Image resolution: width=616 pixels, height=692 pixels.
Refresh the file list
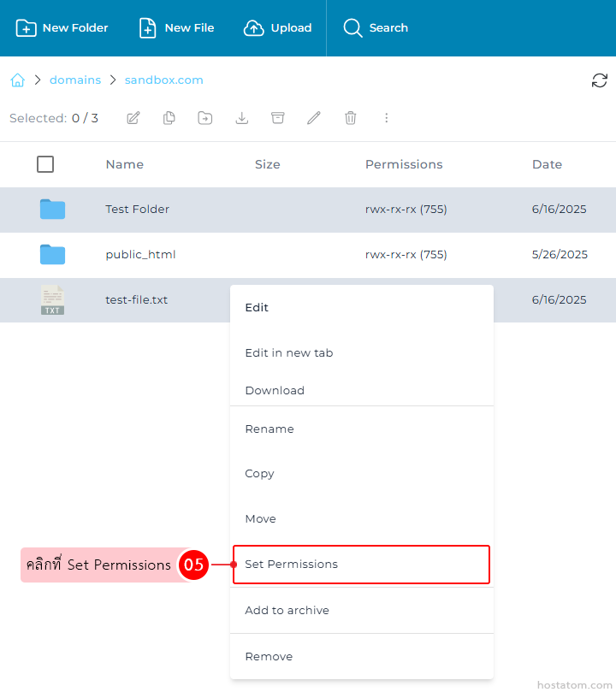[x=600, y=80]
